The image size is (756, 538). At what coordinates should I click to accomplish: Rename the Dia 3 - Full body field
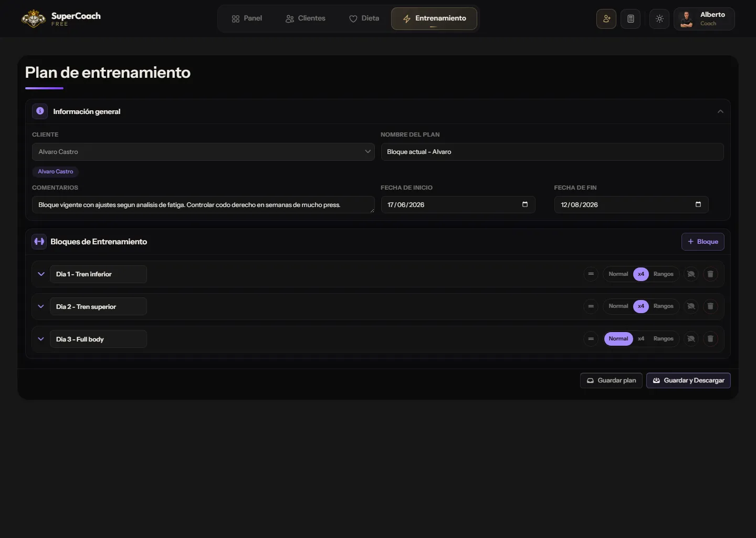pyautogui.click(x=98, y=339)
